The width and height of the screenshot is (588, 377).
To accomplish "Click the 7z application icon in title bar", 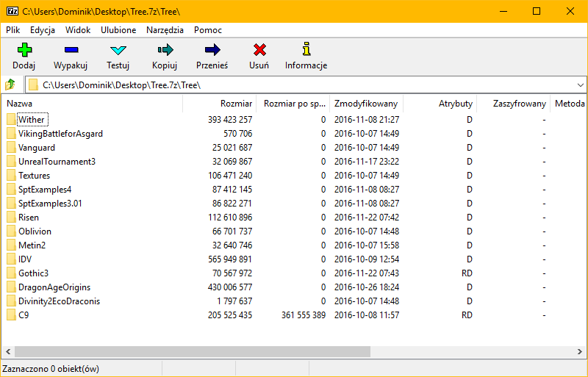I will click(11, 11).
